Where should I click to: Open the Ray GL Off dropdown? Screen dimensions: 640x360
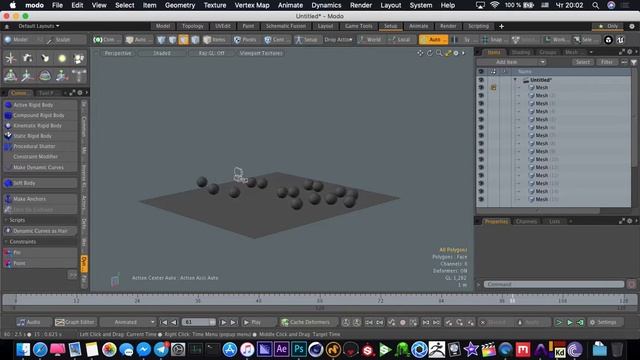[211, 53]
